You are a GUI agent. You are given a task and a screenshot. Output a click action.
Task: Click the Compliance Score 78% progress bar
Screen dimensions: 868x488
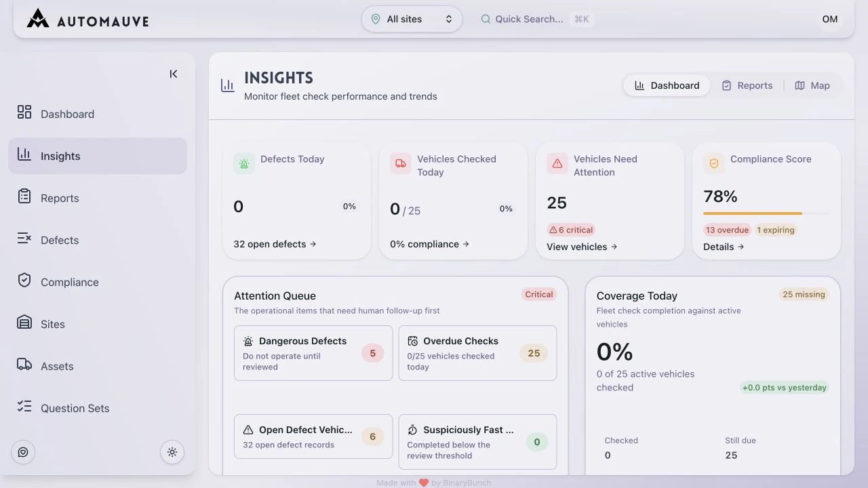pos(766,213)
